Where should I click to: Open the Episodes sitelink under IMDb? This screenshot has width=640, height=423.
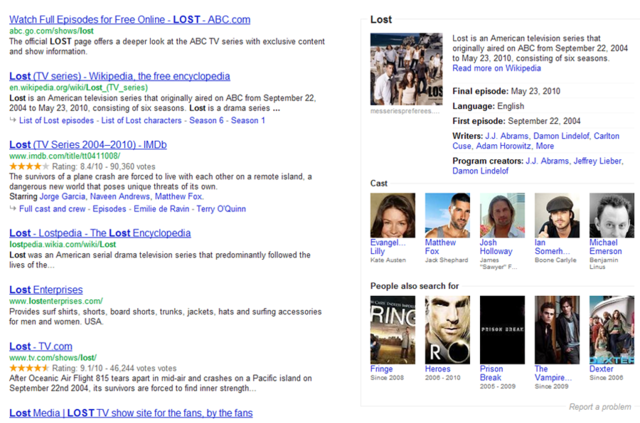[x=109, y=209]
